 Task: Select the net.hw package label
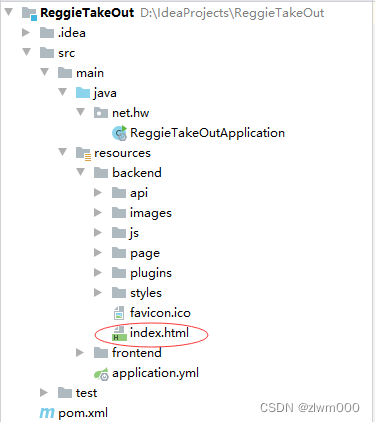pyautogui.click(x=130, y=113)
